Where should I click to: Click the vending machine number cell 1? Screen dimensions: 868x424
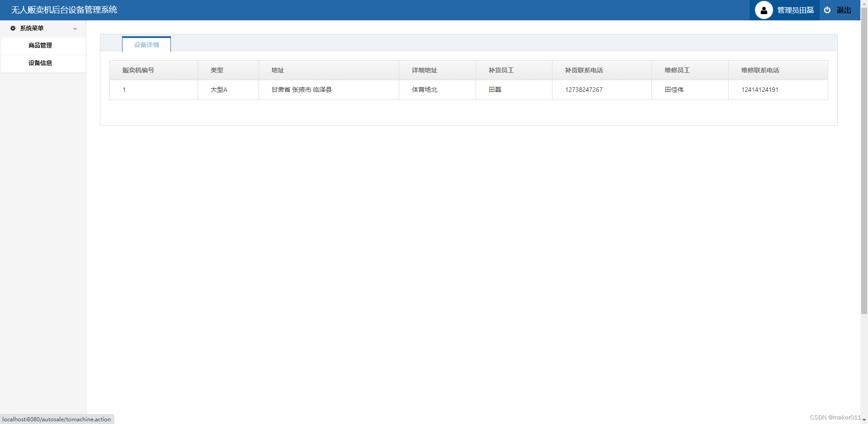pos(154,90)
